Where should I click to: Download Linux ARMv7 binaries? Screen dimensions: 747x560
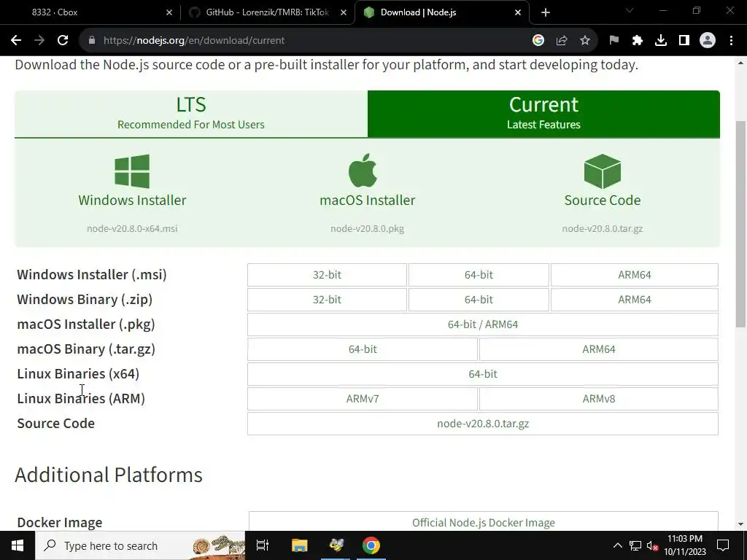point(363,399)
